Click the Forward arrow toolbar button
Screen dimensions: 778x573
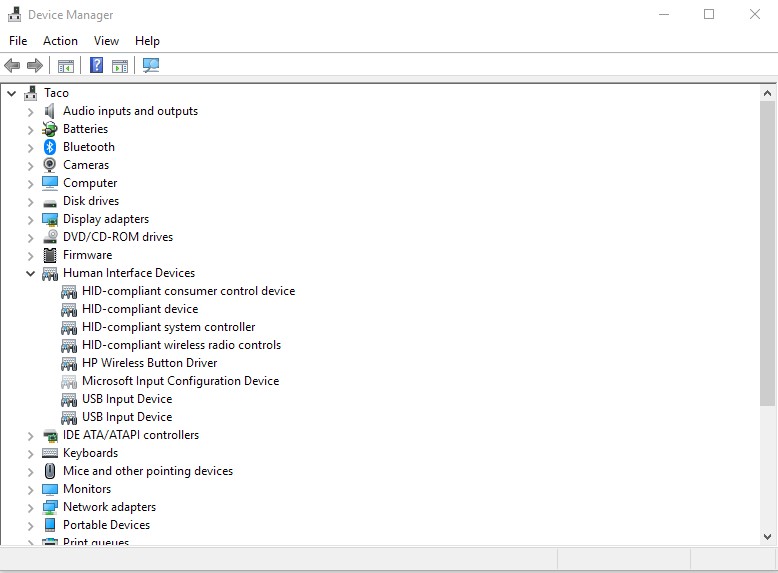pos(35,66)
